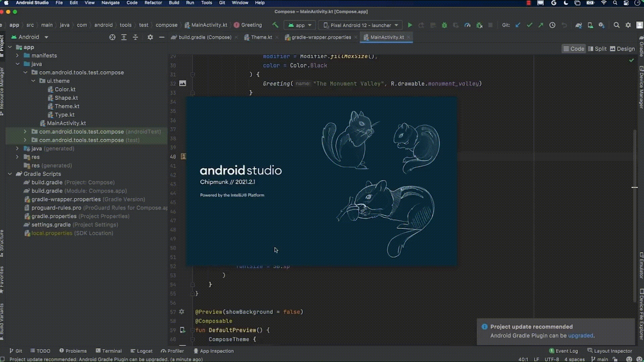Screen dimensions: 644x362
Task: Click the Sync Project with Gradle Files icon
Action: pyautogui.click(x=579, y=25)
